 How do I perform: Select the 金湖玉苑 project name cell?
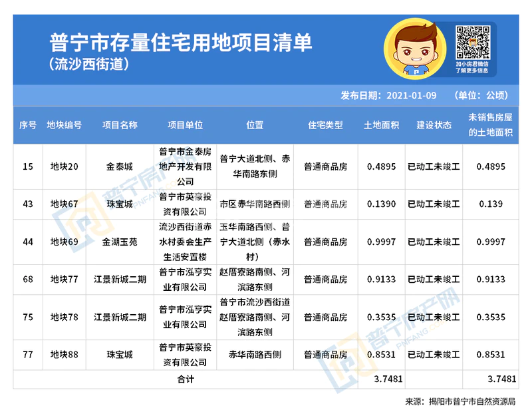pyautogui.click(x=120, y=242)
